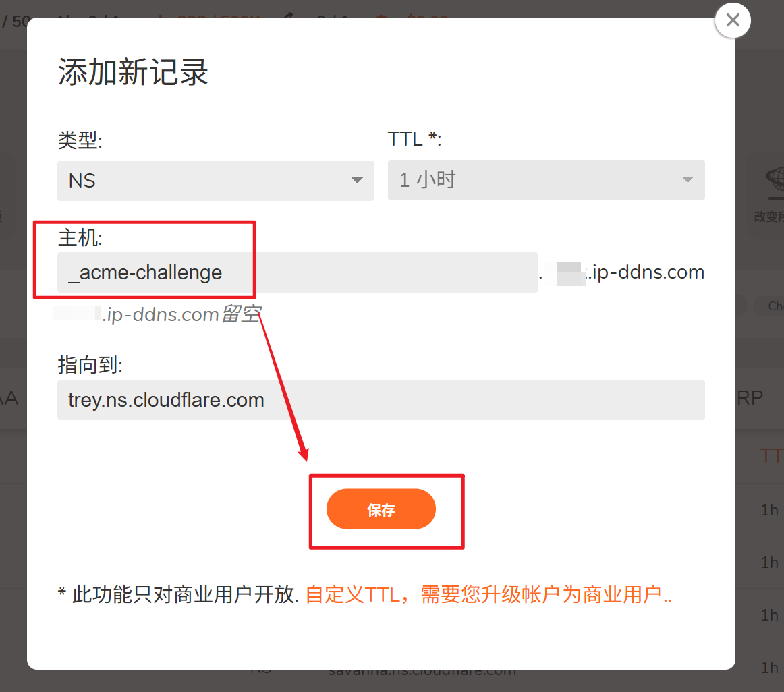Viewport: 784px width, 692px height.
Task: Click the TTL column header in background table
Action: click(772, 456)
